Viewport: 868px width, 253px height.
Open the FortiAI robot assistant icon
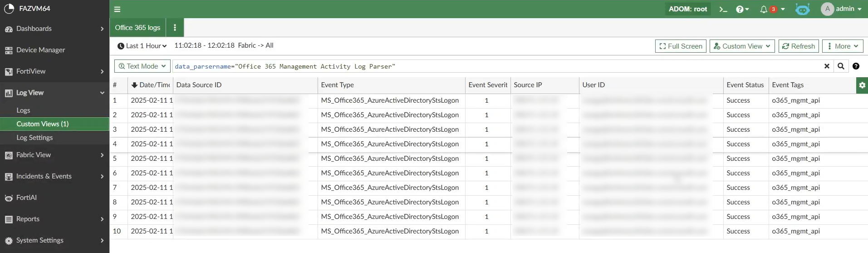[x=802, y=9]
